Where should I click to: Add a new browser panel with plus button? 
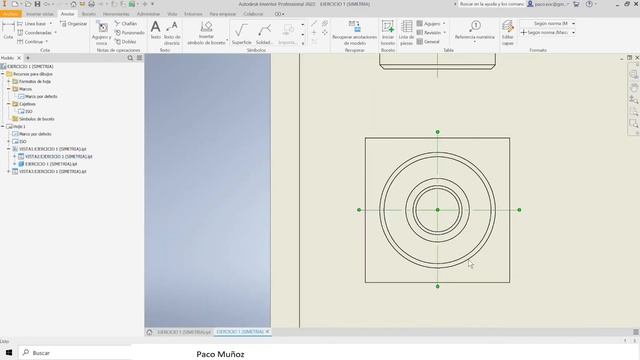pyautogui.click(x=28, y=58)
